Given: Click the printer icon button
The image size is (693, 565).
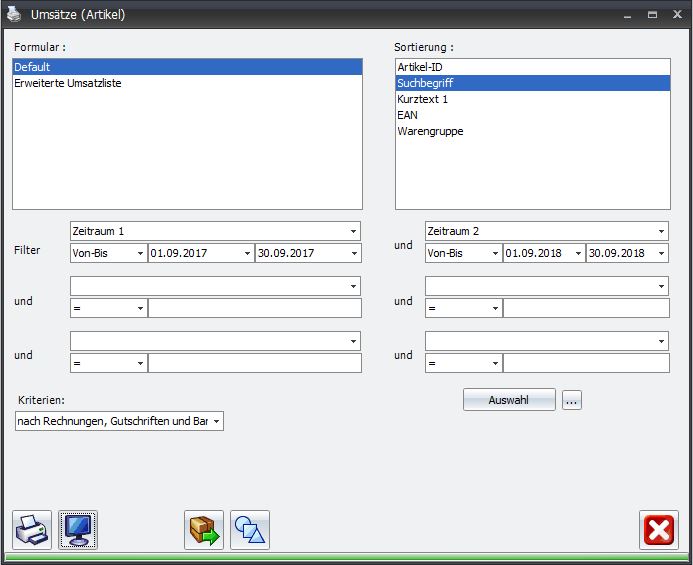Looking at the screenshot, I should 32,530.
